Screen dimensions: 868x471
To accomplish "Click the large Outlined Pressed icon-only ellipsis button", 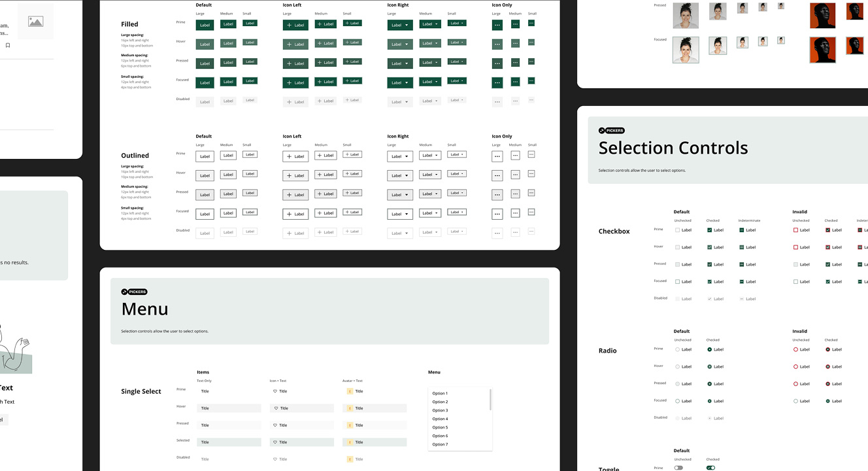I will click(x=497, y=195).
